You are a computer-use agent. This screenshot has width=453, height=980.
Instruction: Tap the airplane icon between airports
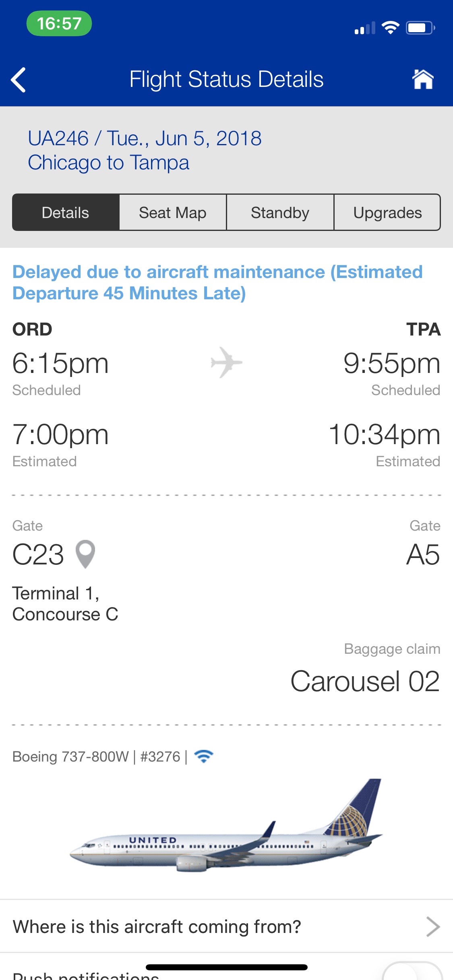click(226, 362)
